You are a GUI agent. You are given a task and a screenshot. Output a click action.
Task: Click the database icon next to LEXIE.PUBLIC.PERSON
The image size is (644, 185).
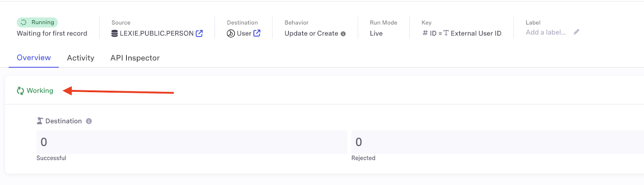point(115,33)
